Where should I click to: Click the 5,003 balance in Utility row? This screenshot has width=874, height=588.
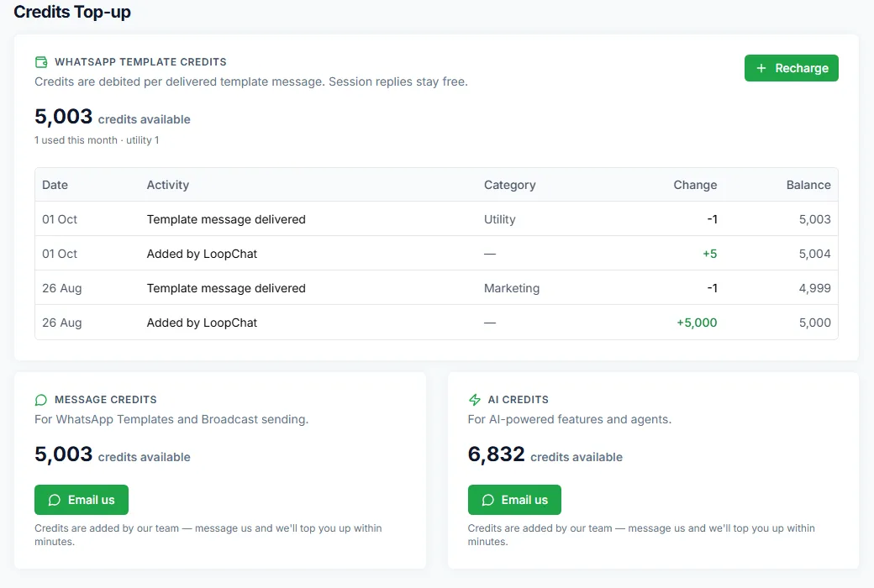(814, 219)
